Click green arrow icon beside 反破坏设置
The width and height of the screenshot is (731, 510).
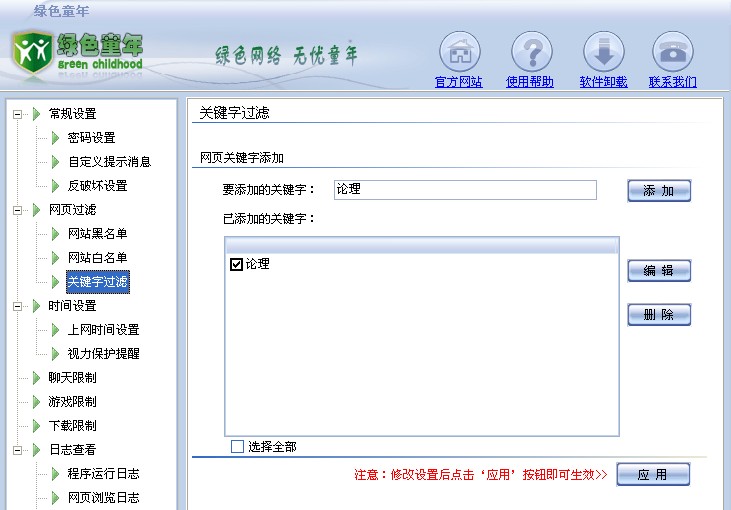55,186
